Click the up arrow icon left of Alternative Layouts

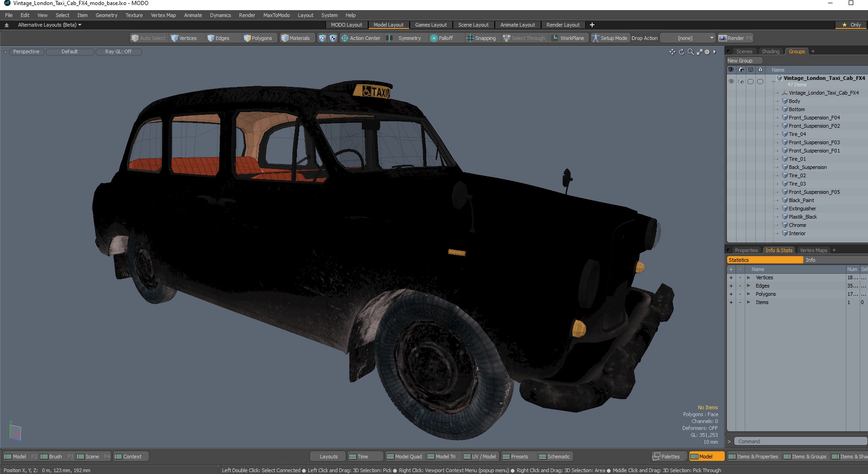pos(6,25)
